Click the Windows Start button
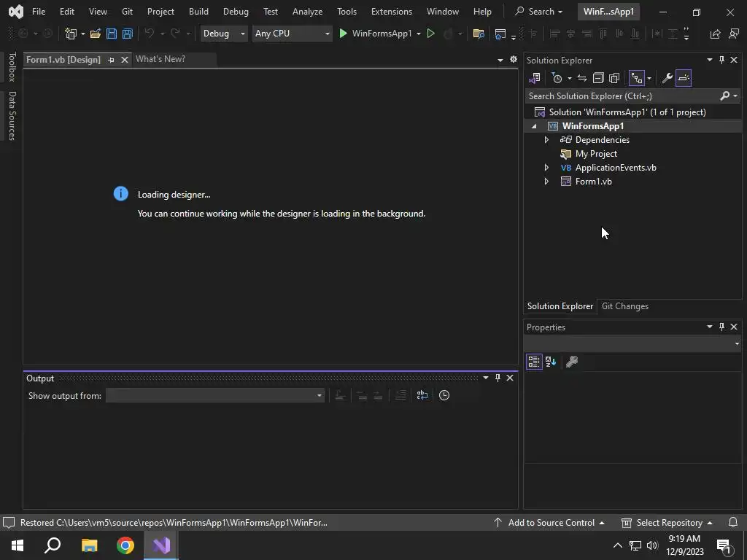The image size is (747, 560). 18,545
